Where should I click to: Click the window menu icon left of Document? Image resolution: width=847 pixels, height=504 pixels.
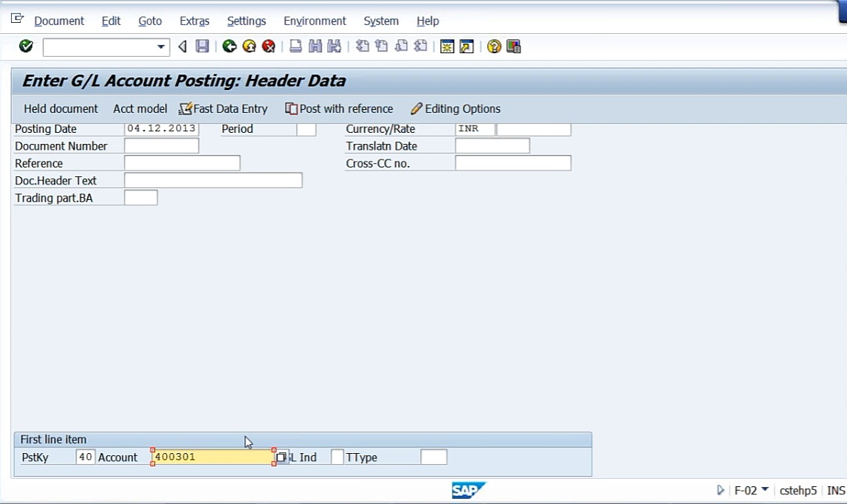click(17, 19)
